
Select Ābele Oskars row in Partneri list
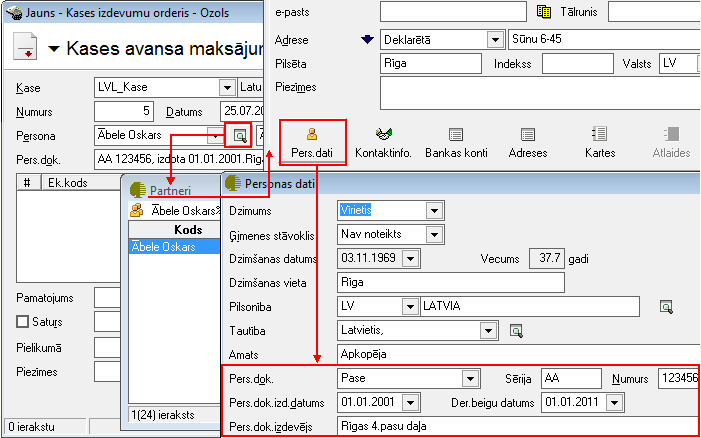175,247
